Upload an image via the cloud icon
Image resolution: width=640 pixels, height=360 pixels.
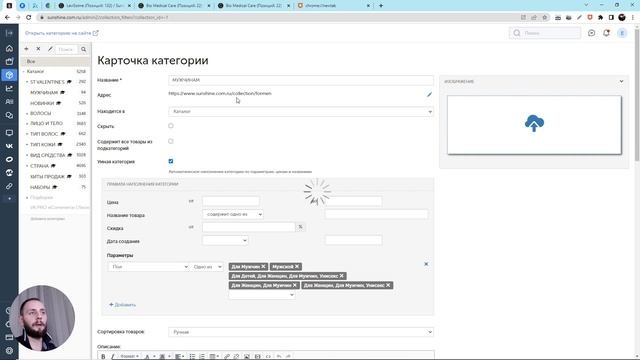[534, 123]
